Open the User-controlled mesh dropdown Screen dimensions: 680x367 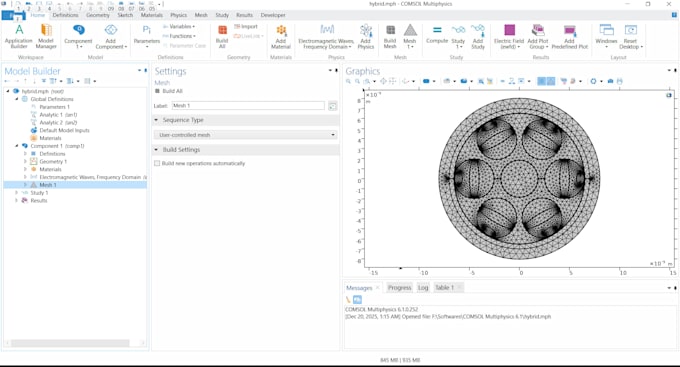[245, 135]
